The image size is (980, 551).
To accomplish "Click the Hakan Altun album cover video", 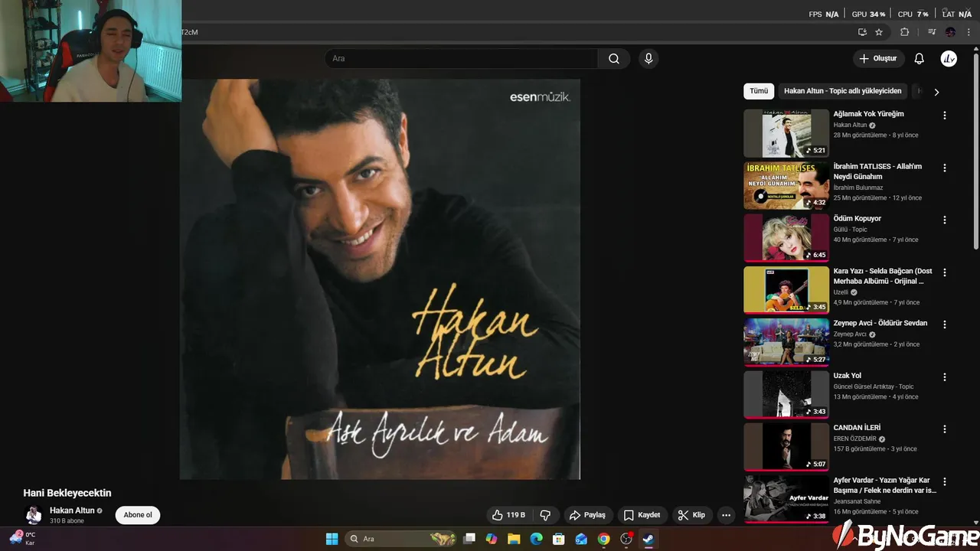I will click(x=380, y=279).
